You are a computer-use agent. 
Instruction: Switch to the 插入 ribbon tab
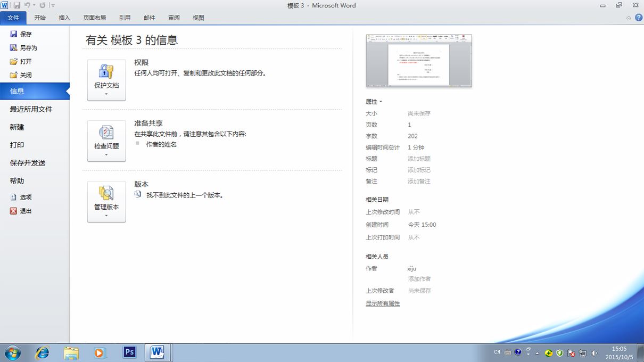pyautogui.click(x=64, y=18)
